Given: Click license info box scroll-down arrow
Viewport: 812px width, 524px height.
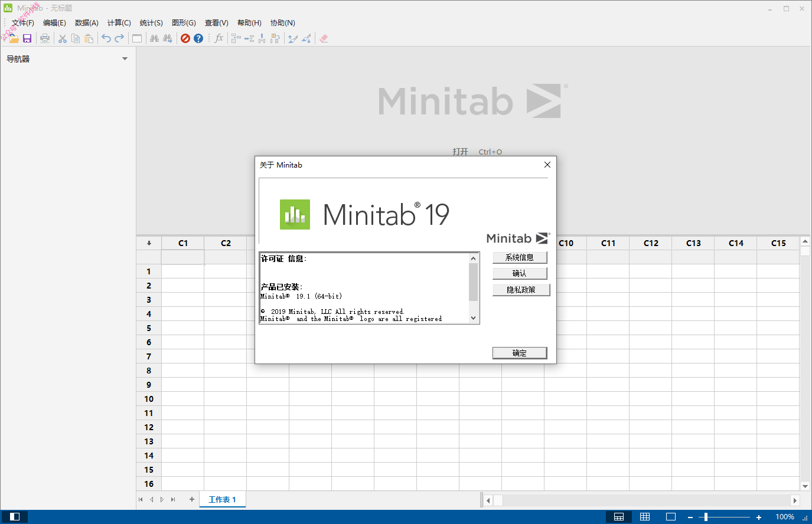Looking at the screenshot, I should pos(473,318).
